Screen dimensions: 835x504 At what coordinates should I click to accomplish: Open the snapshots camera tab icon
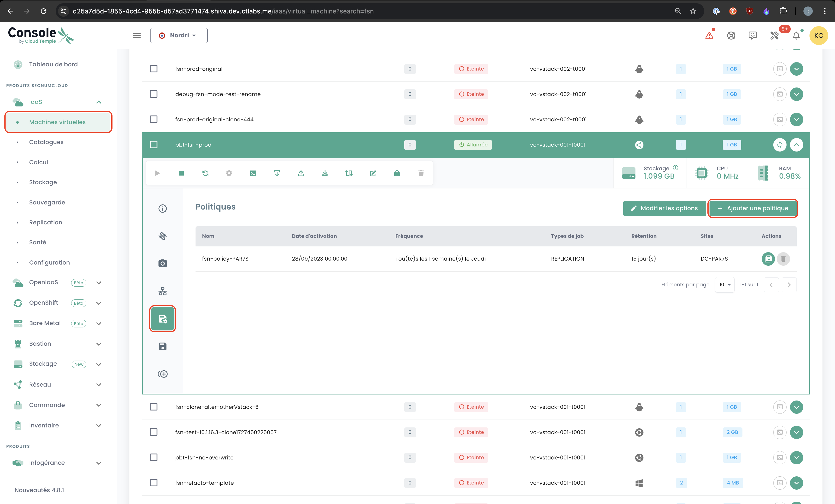tap(163, 263)
